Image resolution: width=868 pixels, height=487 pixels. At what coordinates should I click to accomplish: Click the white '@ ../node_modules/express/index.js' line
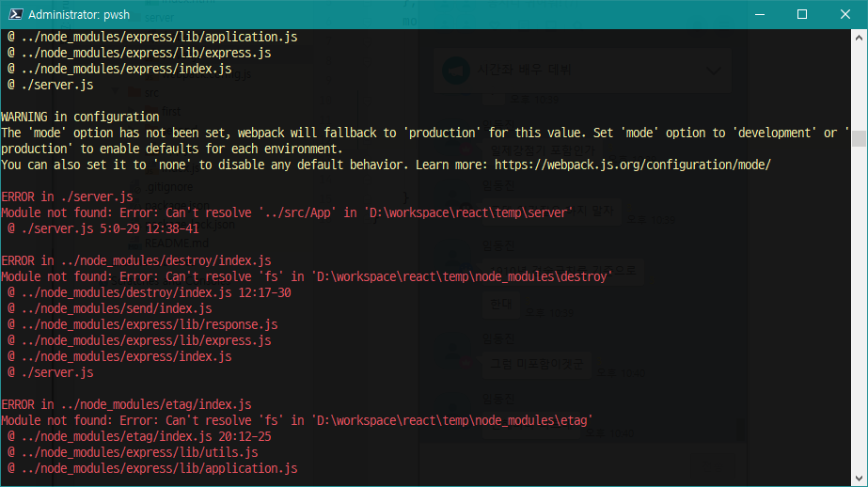tap(119, 70)
